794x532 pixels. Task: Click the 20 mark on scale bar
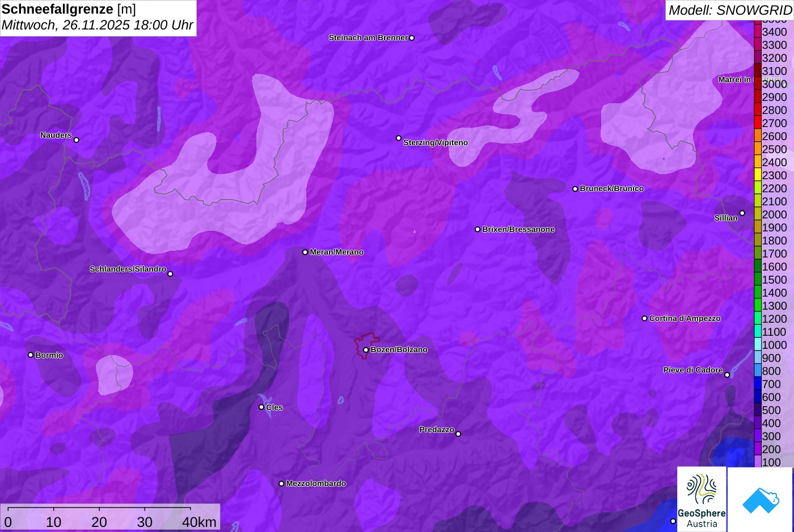99,522
